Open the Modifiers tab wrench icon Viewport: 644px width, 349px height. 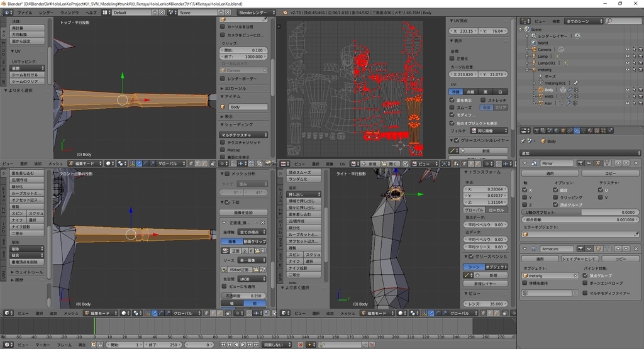click(x=577, y=131)
